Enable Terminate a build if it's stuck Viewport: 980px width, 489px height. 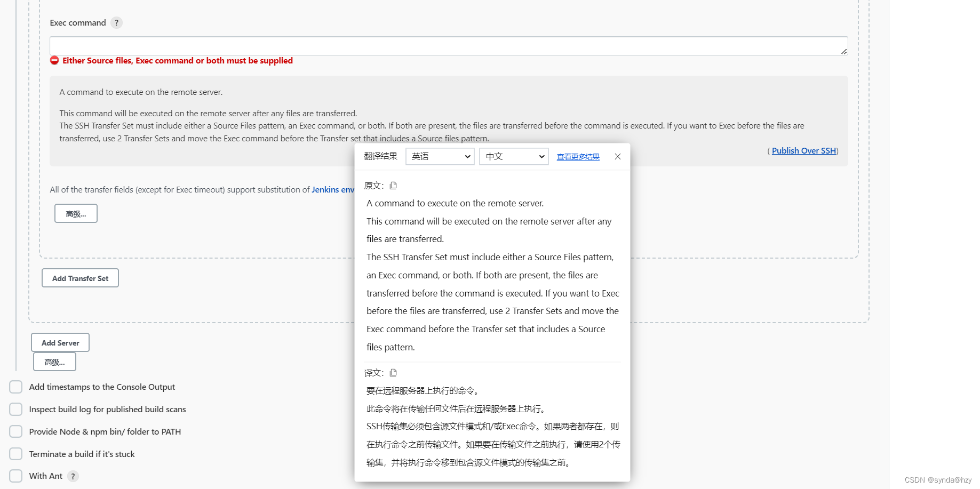coord(16,454)
